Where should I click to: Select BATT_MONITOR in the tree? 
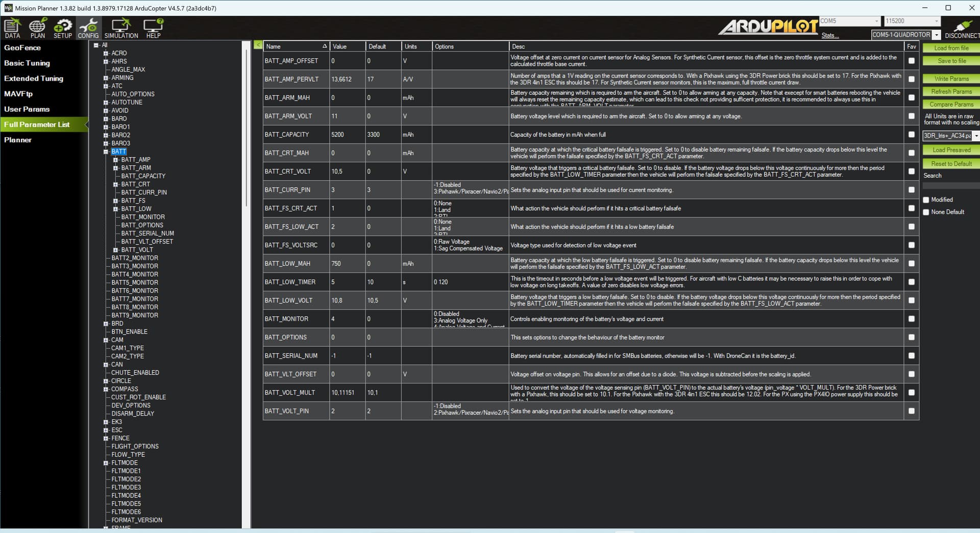click(x=143, y=217)
